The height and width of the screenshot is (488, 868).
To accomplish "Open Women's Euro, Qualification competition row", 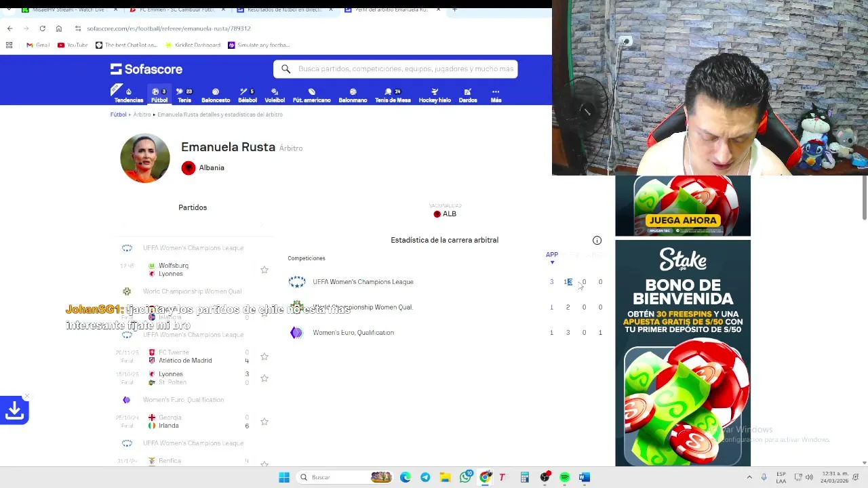I will tap(444, 333).
